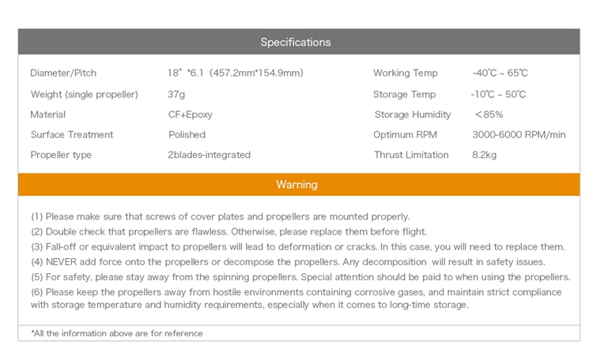Select the <85% humidity value
593x364 pixels.
(x=489, y=114)
